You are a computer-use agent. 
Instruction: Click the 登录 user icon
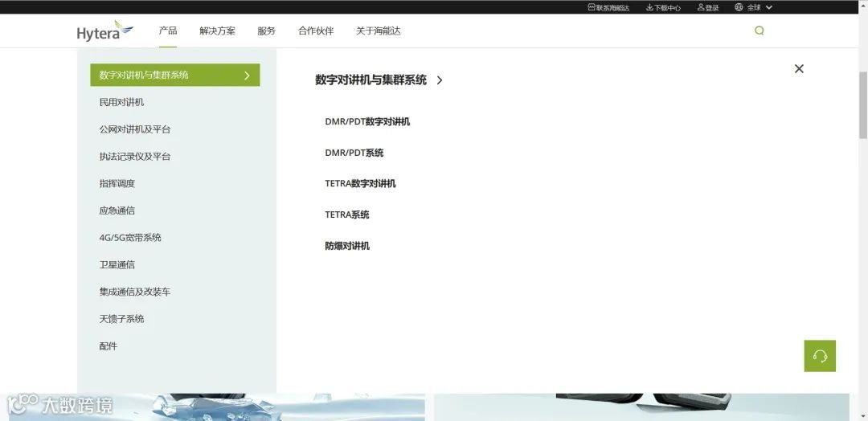[701, 7]
